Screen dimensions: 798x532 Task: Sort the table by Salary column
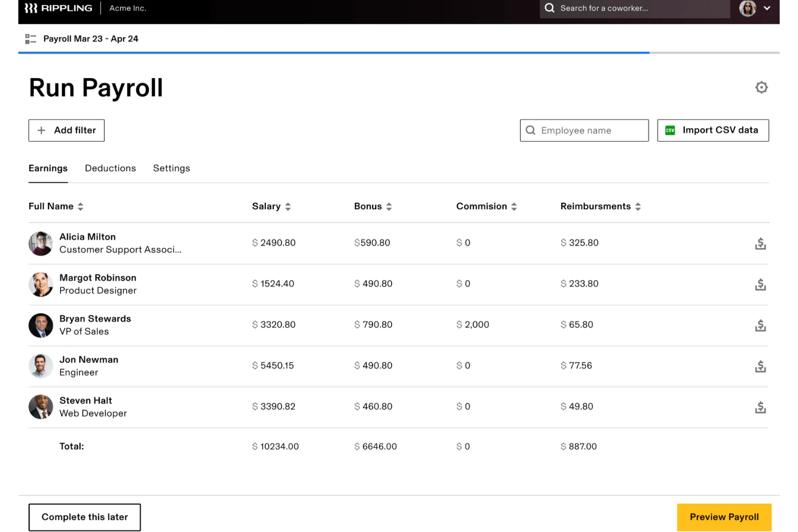(288, 206)
